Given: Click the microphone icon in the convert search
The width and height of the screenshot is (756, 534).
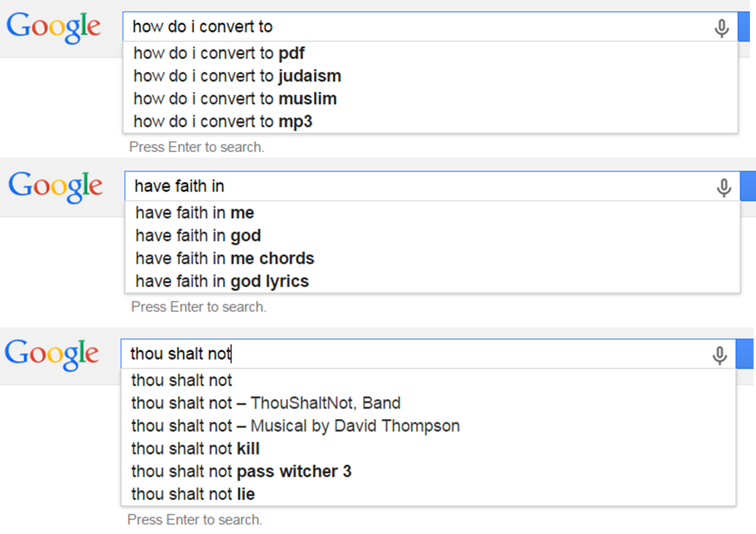Looking at the screenshot, I should 721,28.
